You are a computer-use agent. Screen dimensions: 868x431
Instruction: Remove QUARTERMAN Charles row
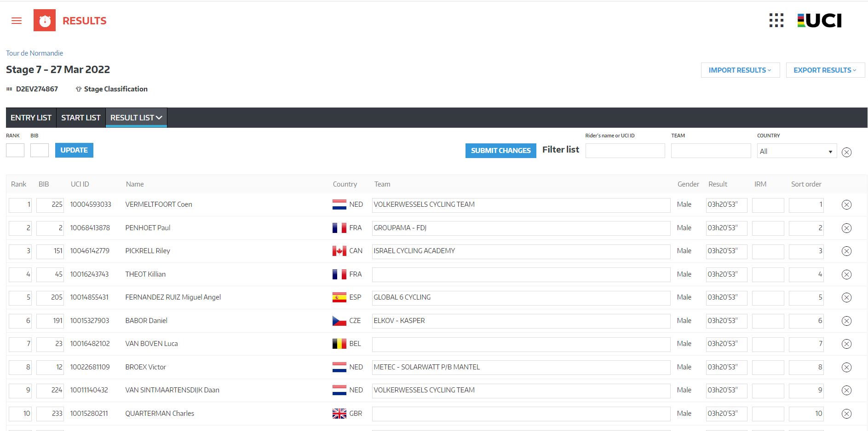pyautogui.click(x=846, y=414)
